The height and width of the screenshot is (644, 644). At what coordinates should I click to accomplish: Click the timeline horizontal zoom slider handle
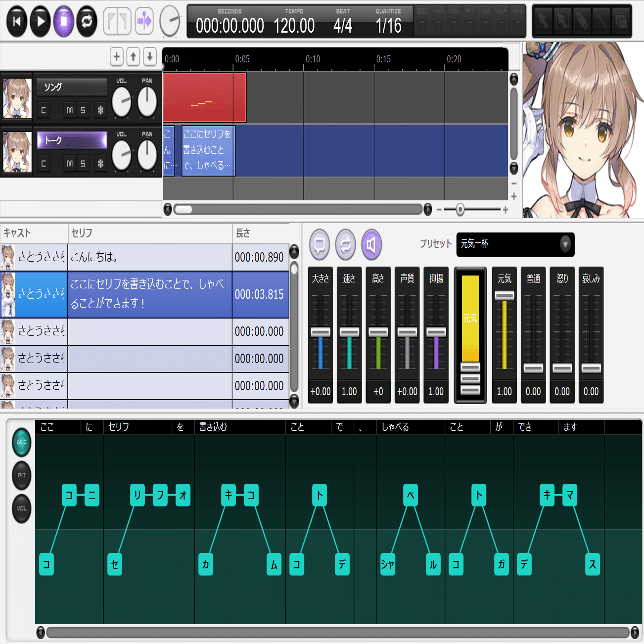tap(460, 209)
